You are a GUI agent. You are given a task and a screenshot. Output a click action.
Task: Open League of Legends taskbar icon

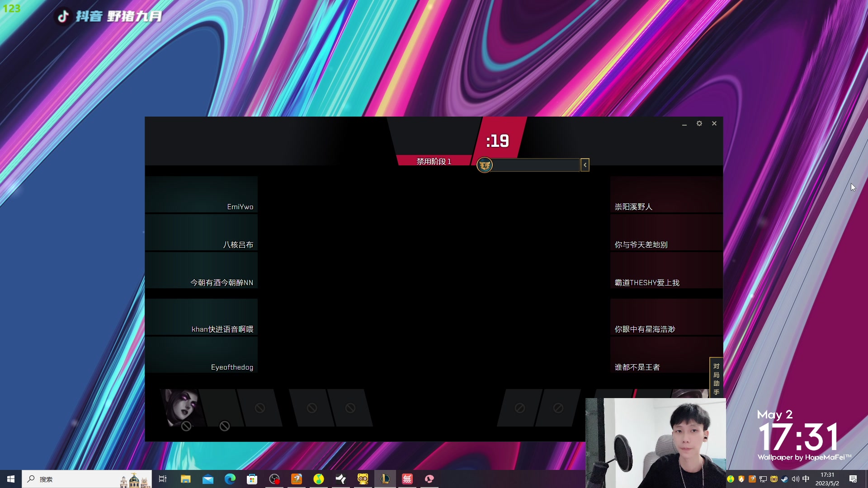(x=385, y=479)
